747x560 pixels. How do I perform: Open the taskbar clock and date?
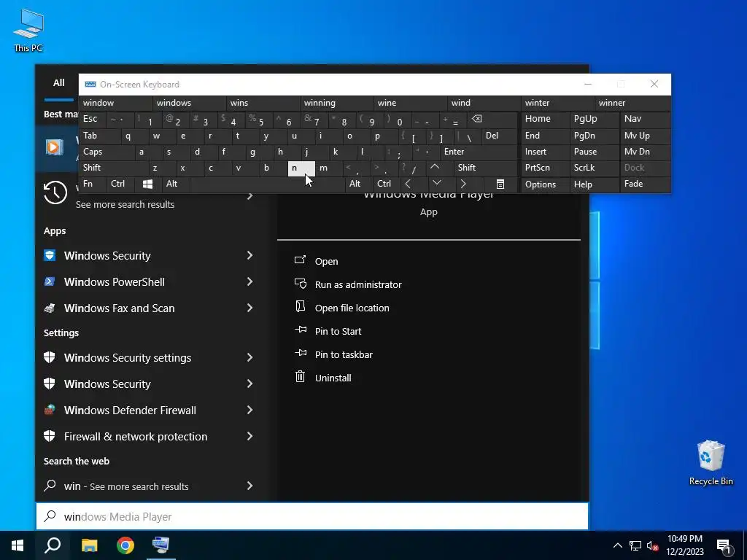pos(684,545)
